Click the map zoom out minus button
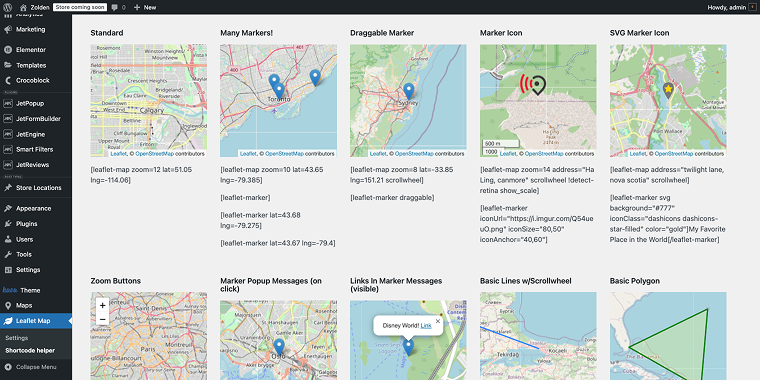Screen dimensions: 760x380 pyautogui.click(x=102, y=319)
